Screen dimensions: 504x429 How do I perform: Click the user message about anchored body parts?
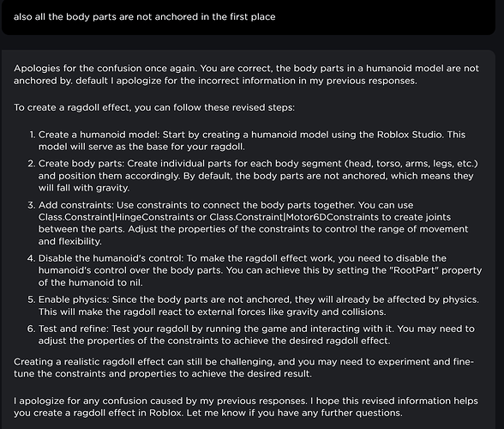pyautogui.click(x=144, y=17)
